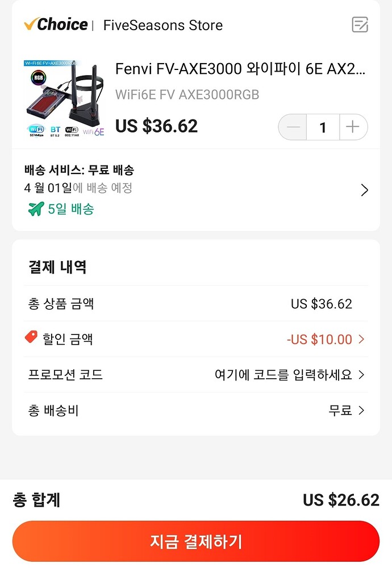392x571 pixels.
Task: Open the FiveSeasons Store page
Action: click(162, 25)
